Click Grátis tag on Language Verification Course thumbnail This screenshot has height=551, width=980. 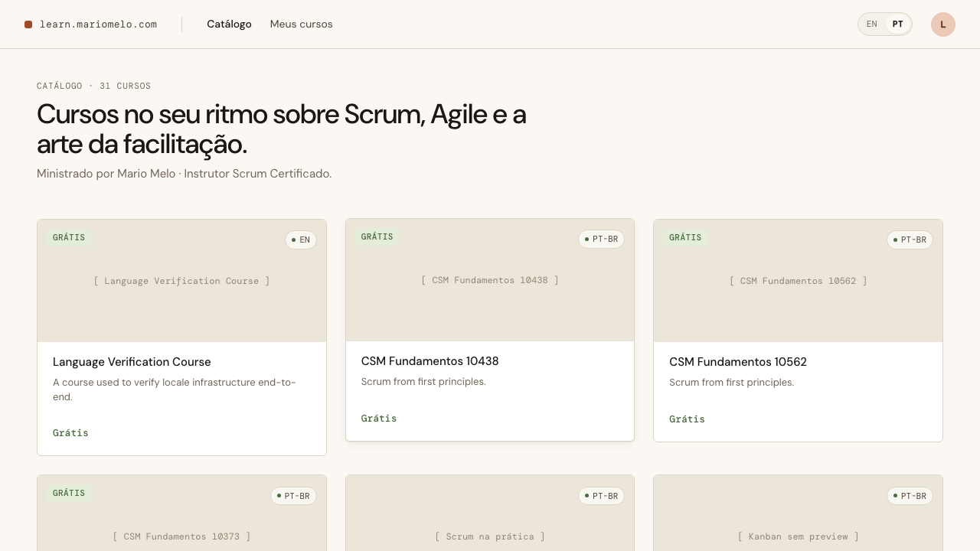pyautogui.click(x=69, y=237)
